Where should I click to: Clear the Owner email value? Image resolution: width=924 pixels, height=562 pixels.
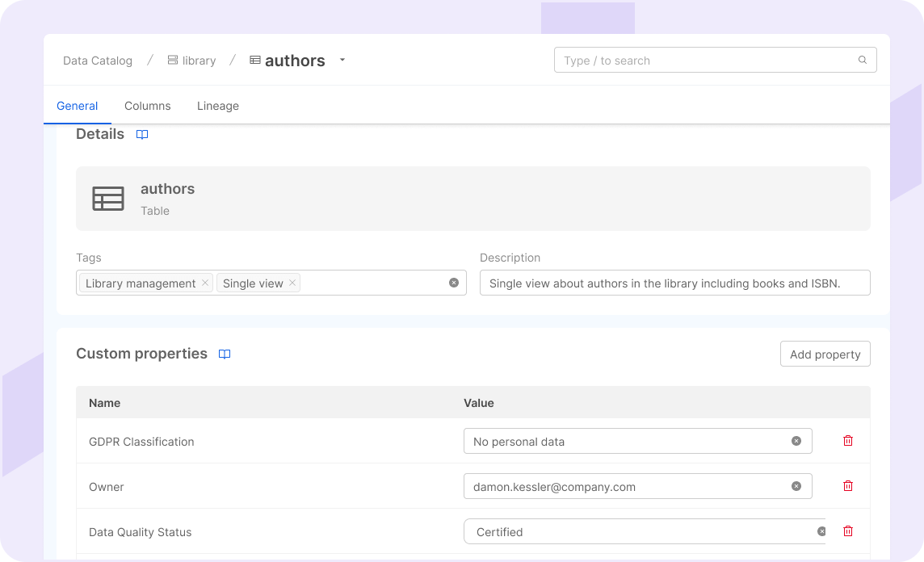tap(796, 486)
